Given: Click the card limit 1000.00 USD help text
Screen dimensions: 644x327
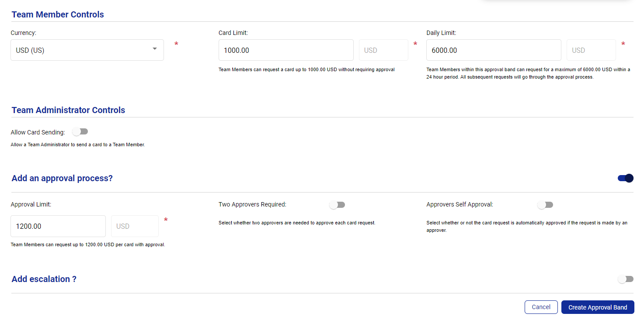Looking at the screenshot, I should coord(306,69).
